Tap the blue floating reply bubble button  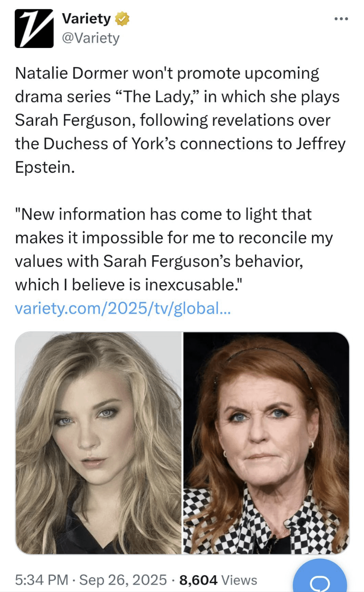coord(320,577)
